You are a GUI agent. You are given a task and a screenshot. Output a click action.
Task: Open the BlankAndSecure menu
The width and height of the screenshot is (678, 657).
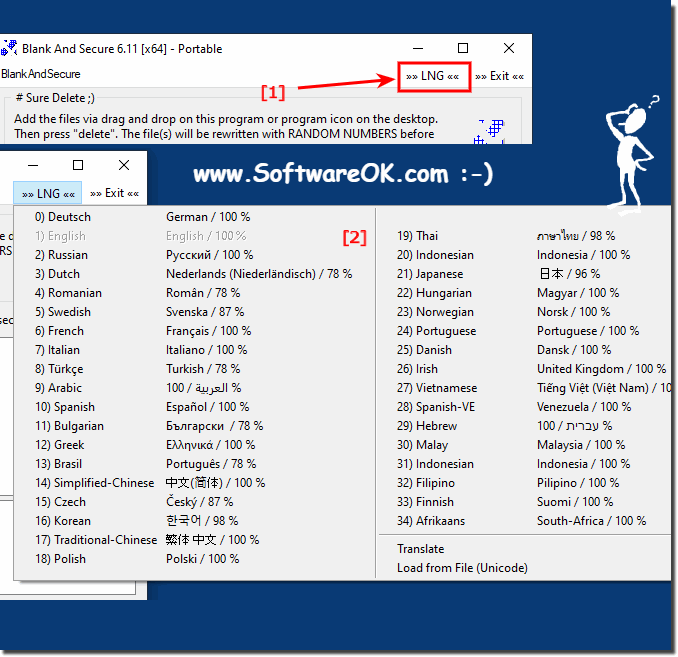[x=41, y=74]
